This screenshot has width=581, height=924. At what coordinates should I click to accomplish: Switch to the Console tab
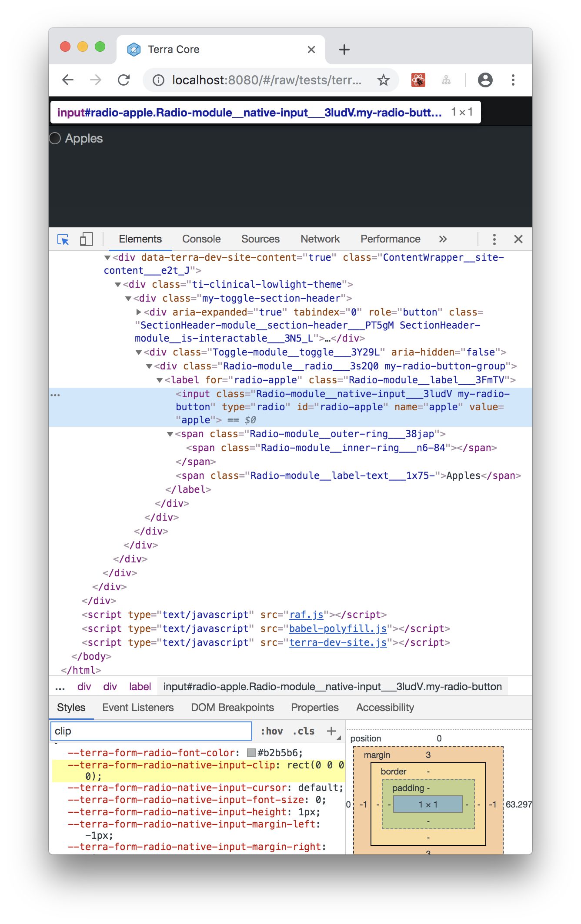[x=201, y=239]
